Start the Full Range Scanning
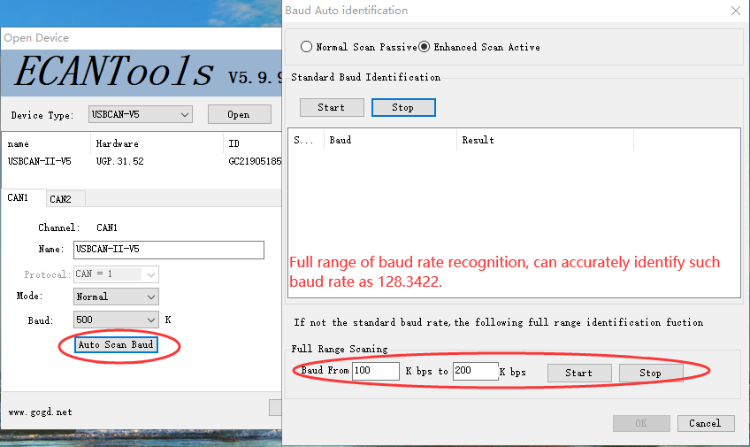The image size is (750, 447). point(579,373)
